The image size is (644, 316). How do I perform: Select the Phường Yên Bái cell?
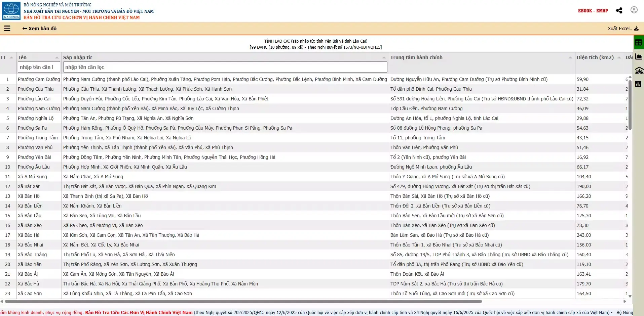[x=34, y=157]
